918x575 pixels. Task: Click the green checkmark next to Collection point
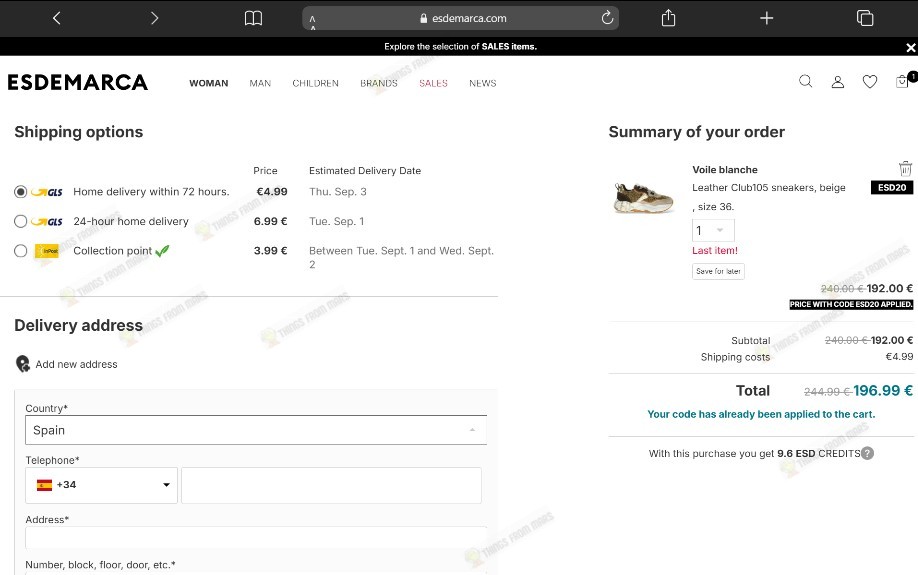pyautogui.click(x=162, y=251)
